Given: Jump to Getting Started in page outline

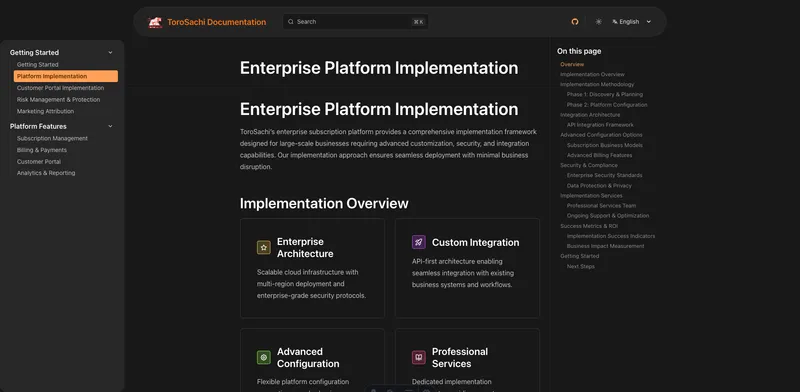Looking at the screenshot, I should pyautogui.click(x=580, y=256).
